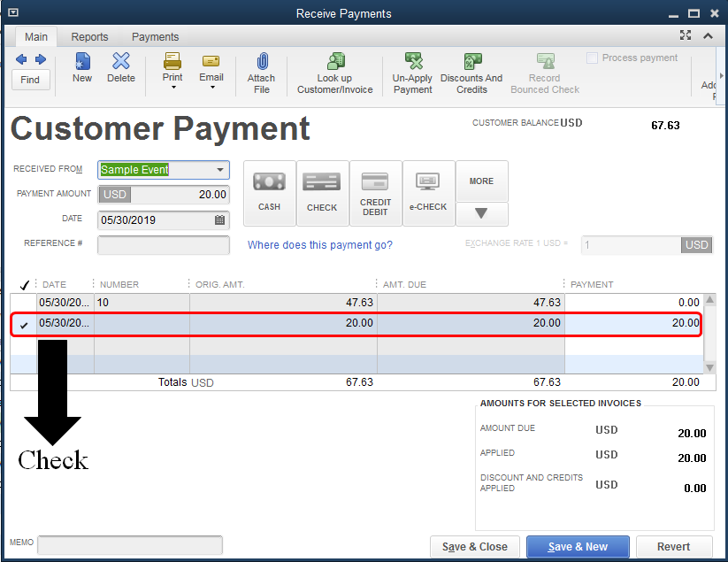Viewport: 728px width, 562px height.
Task: Click the Memo field
Action: pyautogui.click(x=130, y=545)
